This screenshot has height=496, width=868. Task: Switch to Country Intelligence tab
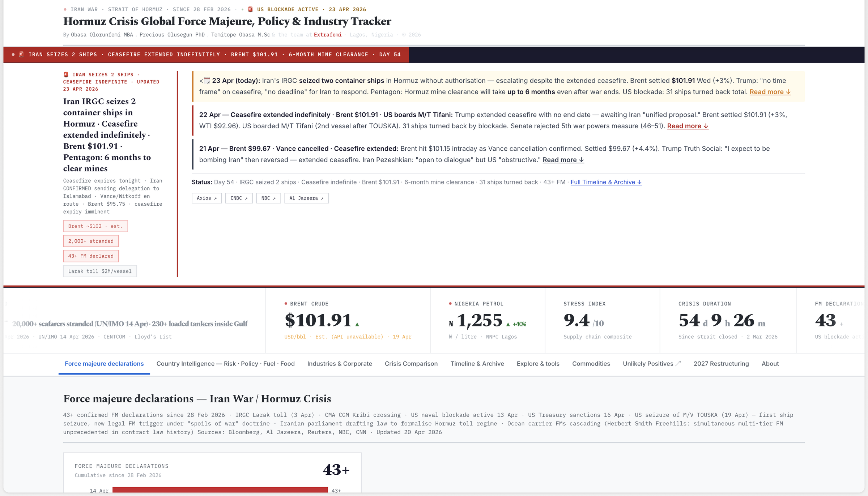click(x=225, y=364)
